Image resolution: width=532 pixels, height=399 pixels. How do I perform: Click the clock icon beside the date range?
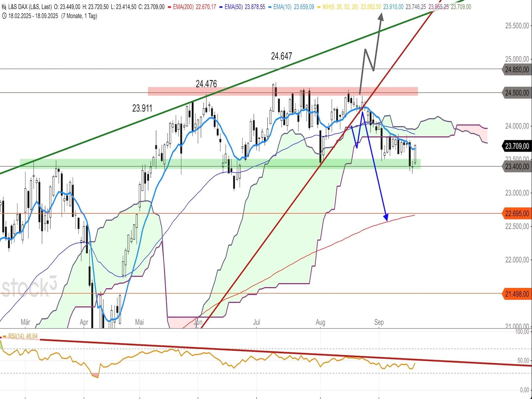click(4, 16)
